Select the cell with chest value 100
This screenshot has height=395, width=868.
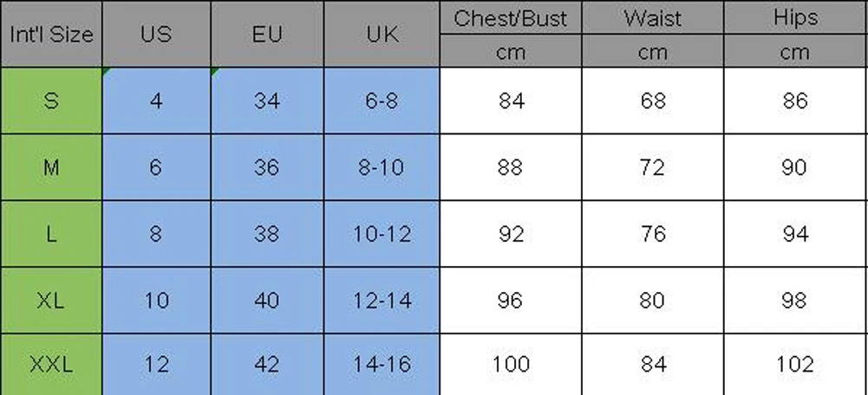click(x=511, y=365)
